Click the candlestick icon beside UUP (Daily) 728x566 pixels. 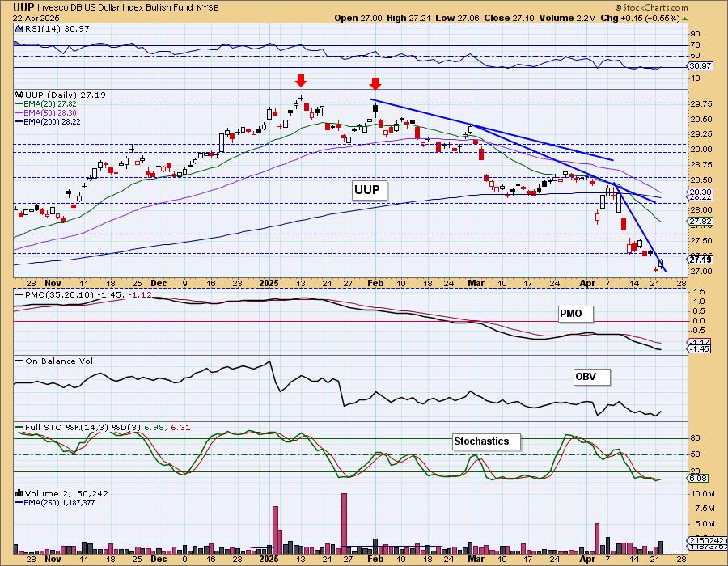coord(19,95)
